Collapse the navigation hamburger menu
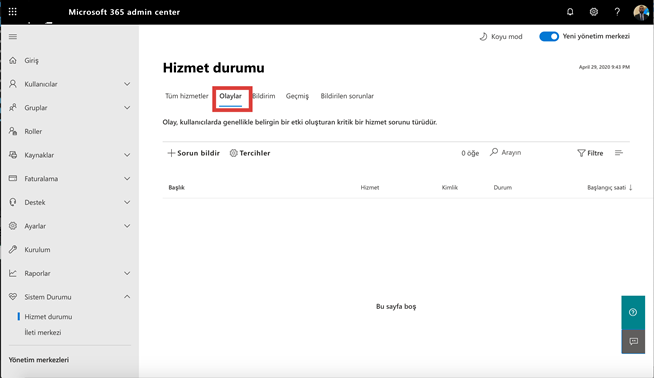Screen dimensions: 654x378 13,37
